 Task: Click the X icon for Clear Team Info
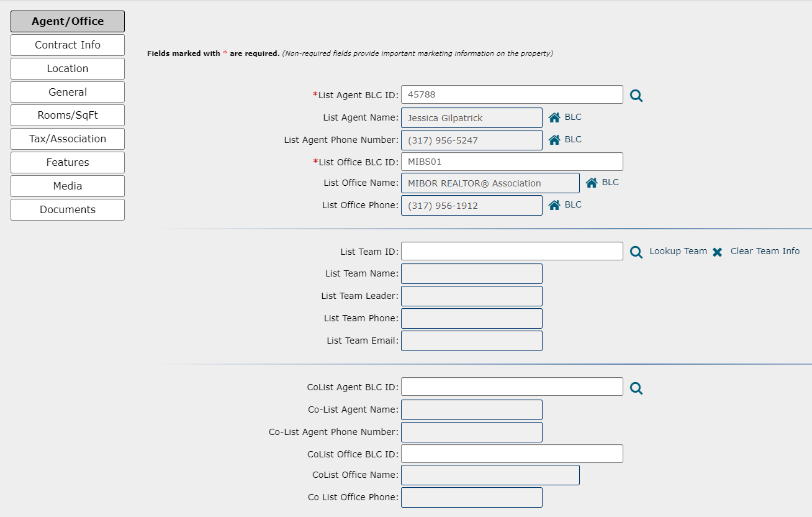(718, 252)
